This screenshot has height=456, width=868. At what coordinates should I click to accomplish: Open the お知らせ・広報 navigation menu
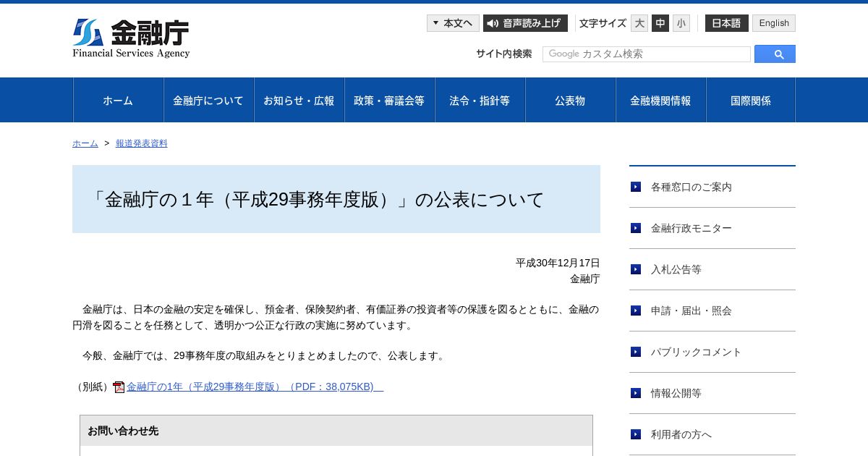[299, 101]
